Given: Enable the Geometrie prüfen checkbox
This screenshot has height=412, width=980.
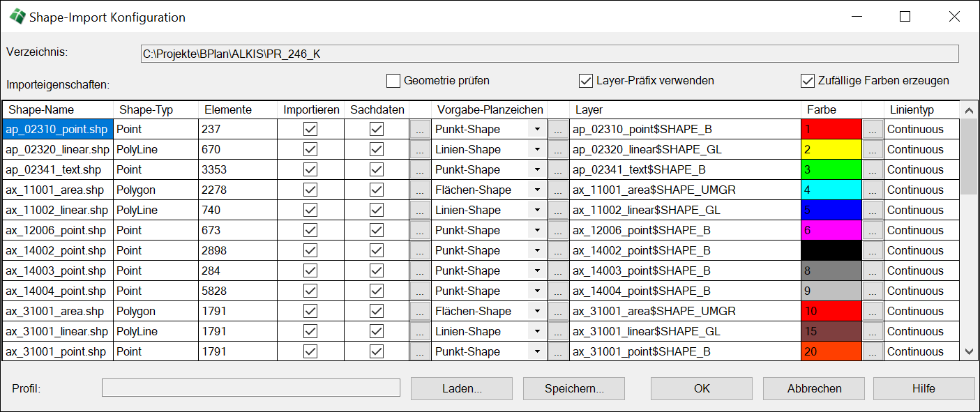Looking at the screenshot, I should [393, 81].
